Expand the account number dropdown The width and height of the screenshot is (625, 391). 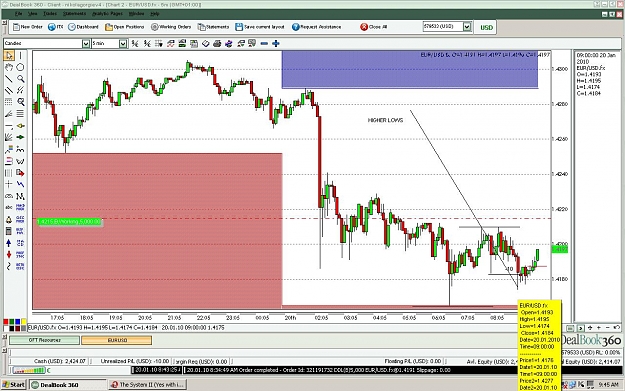(467, 27)
